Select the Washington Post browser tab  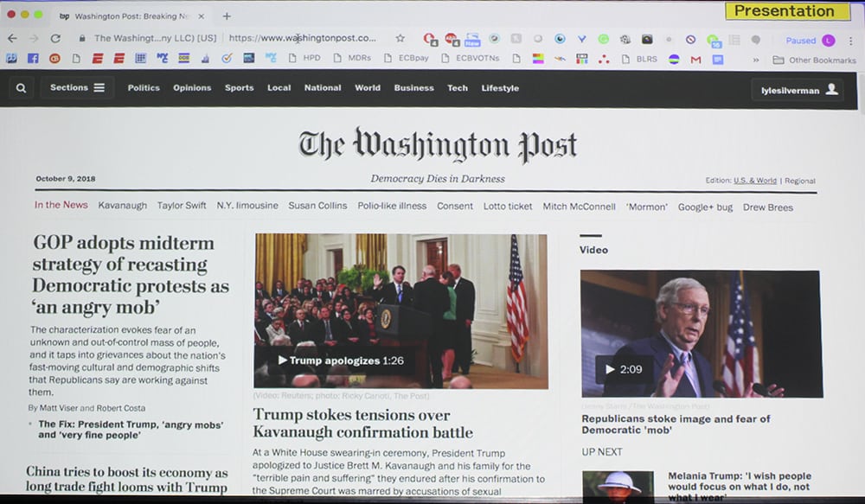pyautogui.click(x=131, y=16)
